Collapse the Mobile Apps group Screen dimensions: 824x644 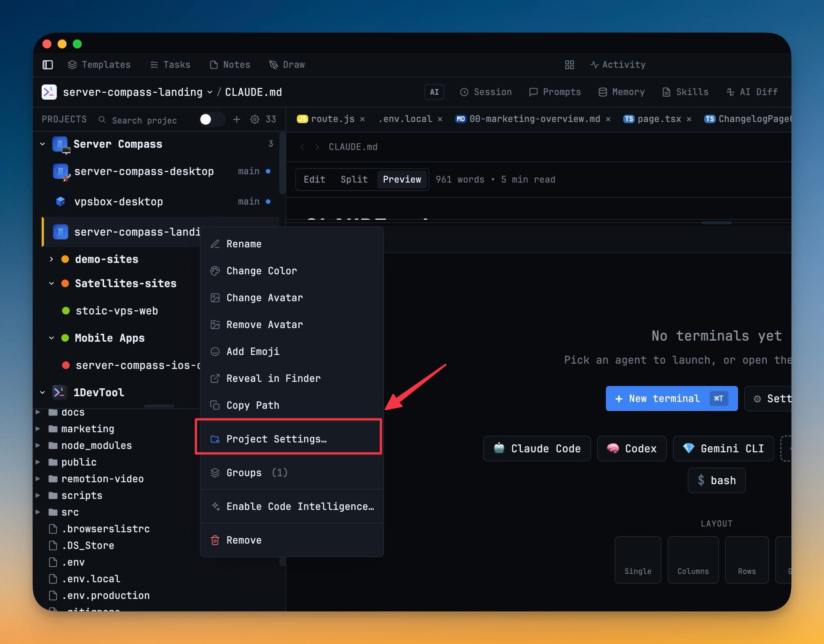pyautogui.click(x=51, y=338)
